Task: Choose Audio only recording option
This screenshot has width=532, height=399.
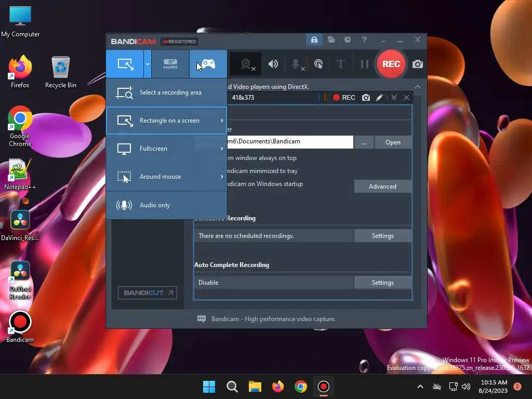Action: point(167,205)
